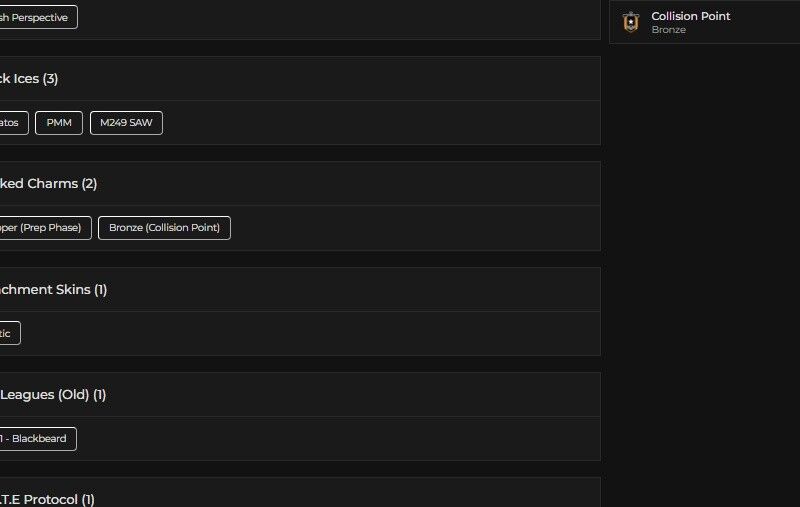Select the PMM tag
The image size is (800, 507).
click(x=59, y=123)
